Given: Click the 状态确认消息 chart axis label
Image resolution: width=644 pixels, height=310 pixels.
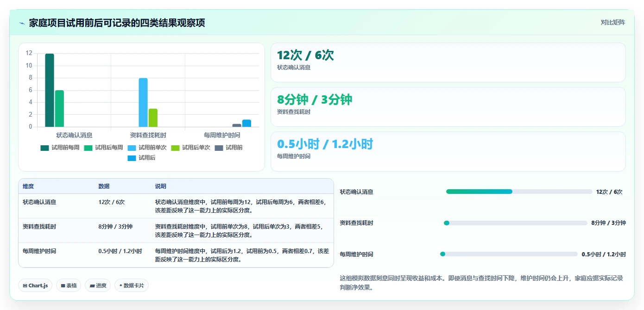Looking at the screenshot, I should pyautogui.click(x=74, y=135).
